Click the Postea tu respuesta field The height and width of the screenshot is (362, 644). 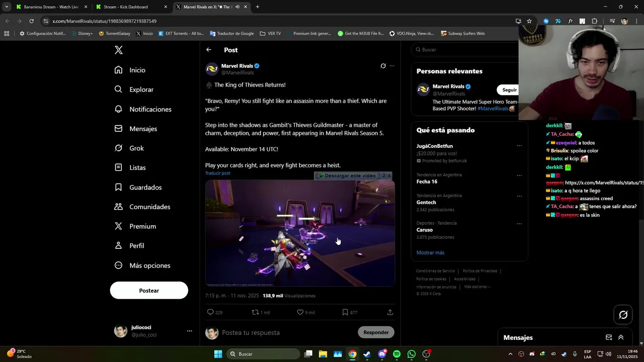tap(287, 332)
